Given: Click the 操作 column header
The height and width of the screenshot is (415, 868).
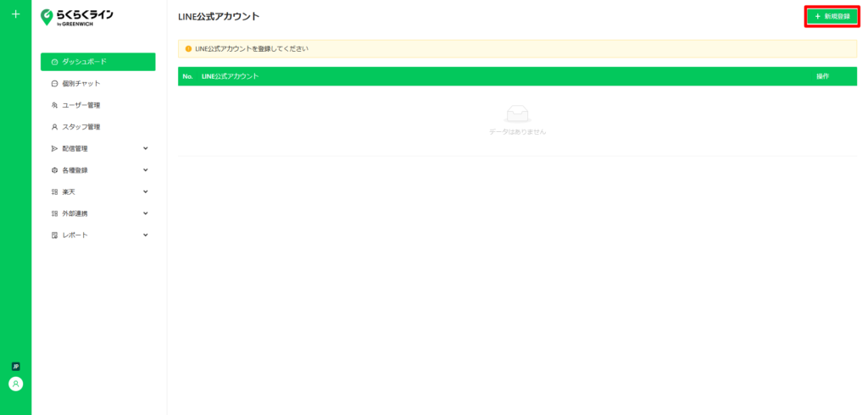Looking at the screenshot, I should pos(822,76).
